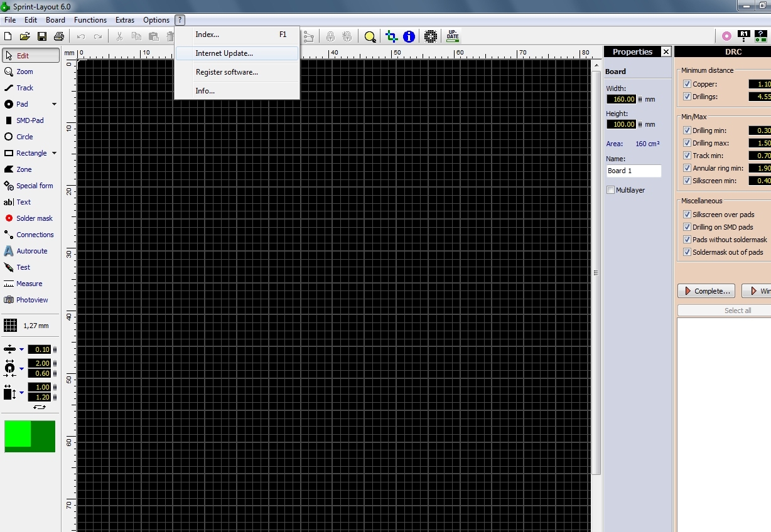Viewport: 771px width, 532px height.
Task: Toggle the Drilling on SMD pads checkbox
Action: [687, 227]
